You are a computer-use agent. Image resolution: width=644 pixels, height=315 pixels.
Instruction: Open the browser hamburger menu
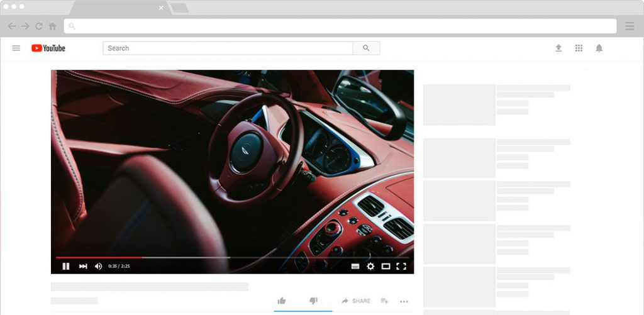[x=630, y=26]
